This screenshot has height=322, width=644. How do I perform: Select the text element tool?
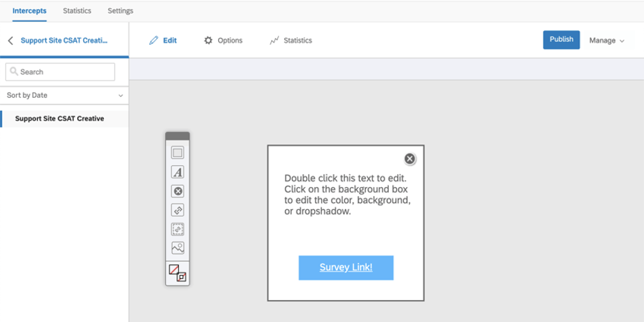(178, 172)
